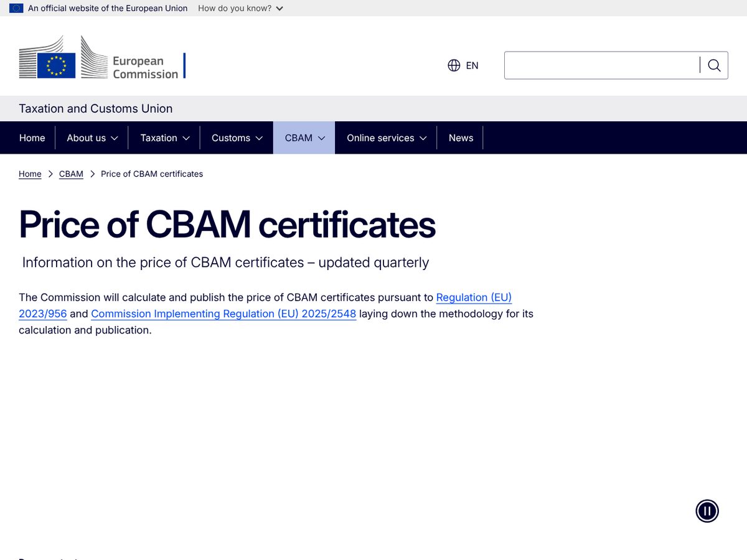The image size is (747, 560).
Task: Click the 'Price of CBAM certificates' breadcrumb text
Action: (152, 174)
